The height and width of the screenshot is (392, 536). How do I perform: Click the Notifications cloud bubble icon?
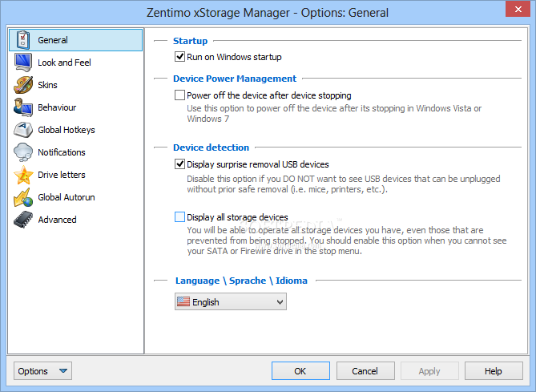point(23,152)
